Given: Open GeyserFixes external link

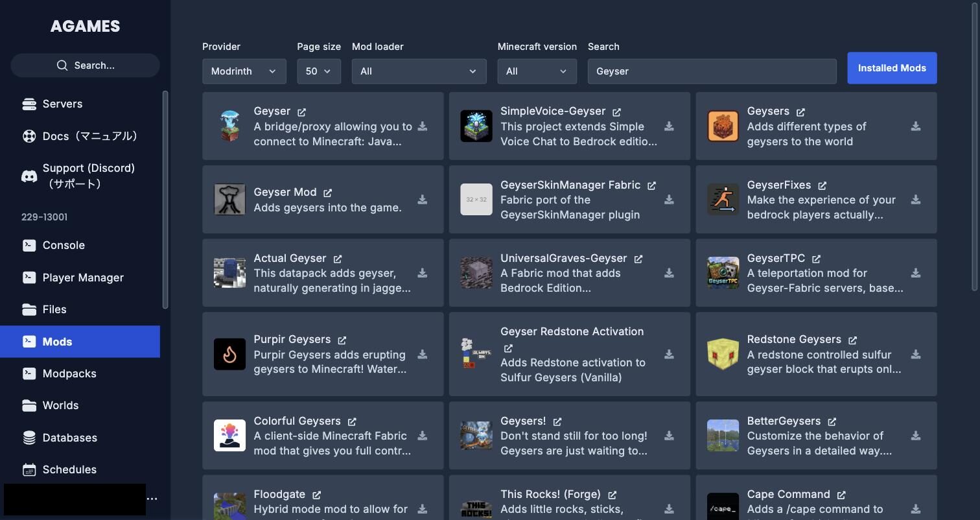Looking at the screenshot, I should tap(822, 185).
